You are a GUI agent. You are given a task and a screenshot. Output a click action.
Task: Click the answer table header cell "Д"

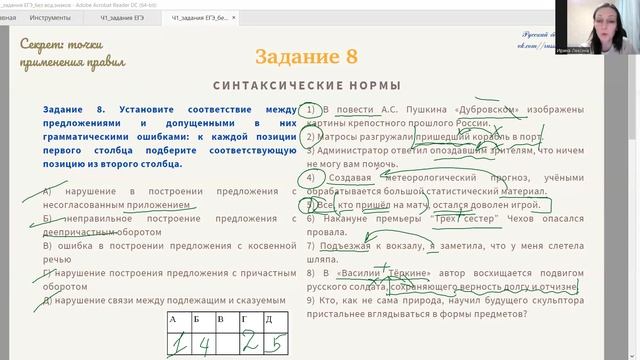coord(276,322)
